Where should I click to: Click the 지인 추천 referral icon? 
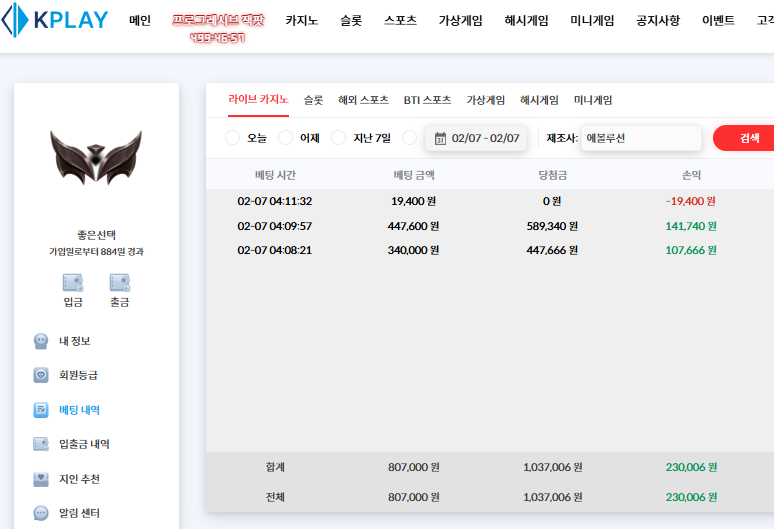pos(41,479)
